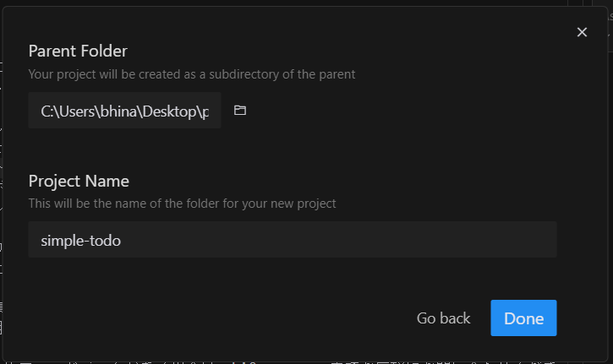
Task: Place cursor in the simple-todo name input
Action: [x=292, y=240]
